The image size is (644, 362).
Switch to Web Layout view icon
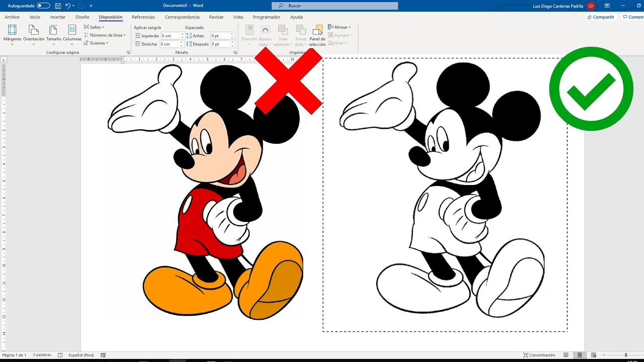coord(593,355)
